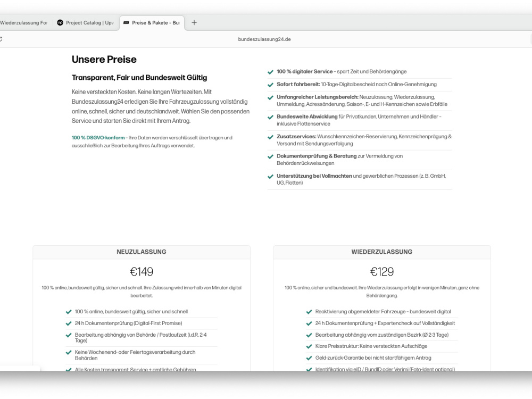Click the checkmark beside Zusatzservices

coord(270,137)
